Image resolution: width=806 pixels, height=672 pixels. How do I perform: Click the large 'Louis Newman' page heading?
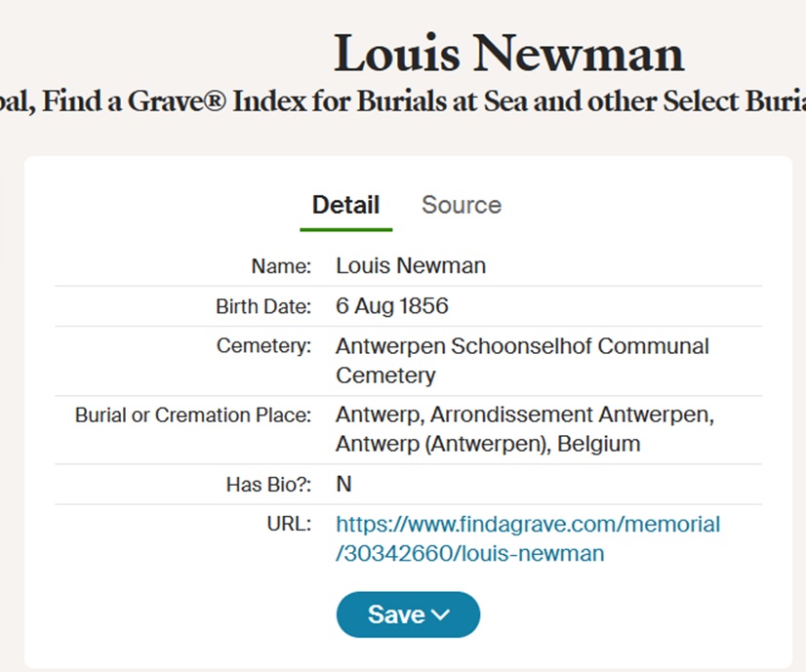pyautogui.click(x=508, y=54)
